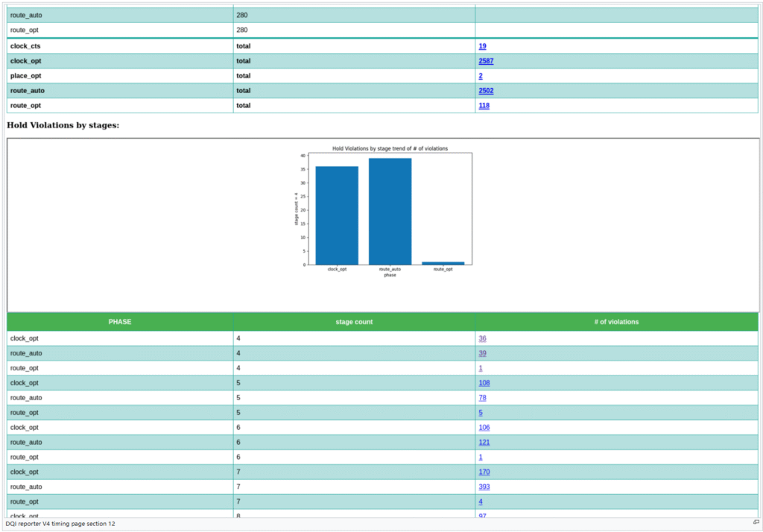Click the stage count column header
Image resolution: width=763 pixels, height=532 pixels.
coord(353,322)
